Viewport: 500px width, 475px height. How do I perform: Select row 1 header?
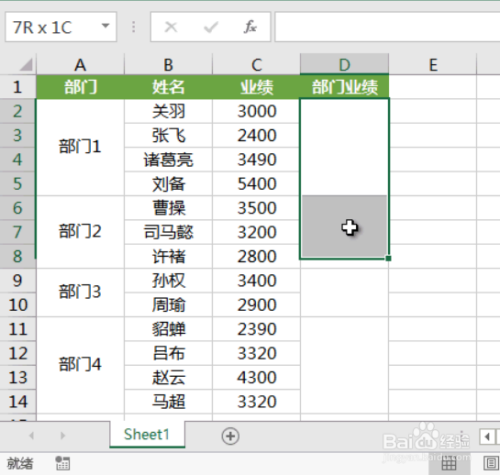pos(18,87)
